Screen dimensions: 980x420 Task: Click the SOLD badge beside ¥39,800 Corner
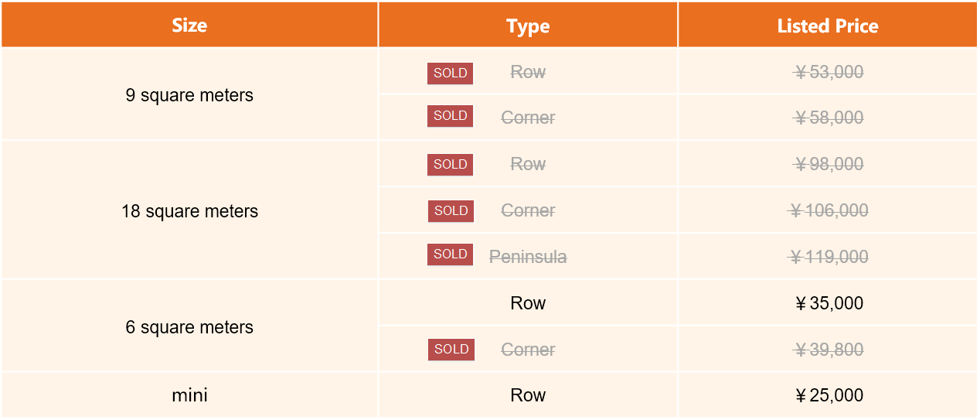(x=451, y=350)
